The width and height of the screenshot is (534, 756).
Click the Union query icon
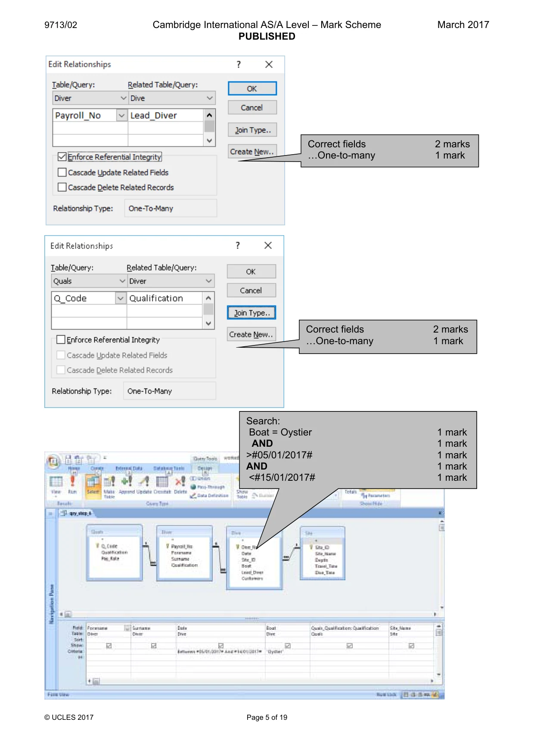[x=193, y=478]
